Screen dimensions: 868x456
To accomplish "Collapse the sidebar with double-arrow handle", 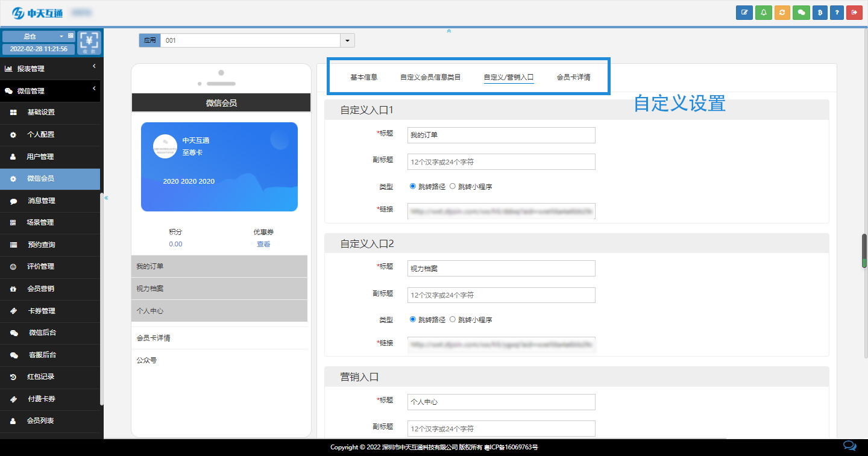I will 106,198.
